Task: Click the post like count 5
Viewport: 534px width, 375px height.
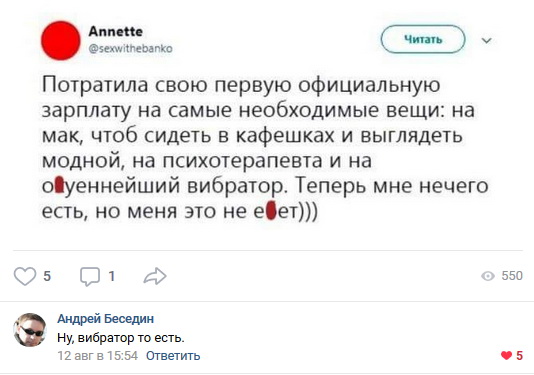Action: point(47,276)
